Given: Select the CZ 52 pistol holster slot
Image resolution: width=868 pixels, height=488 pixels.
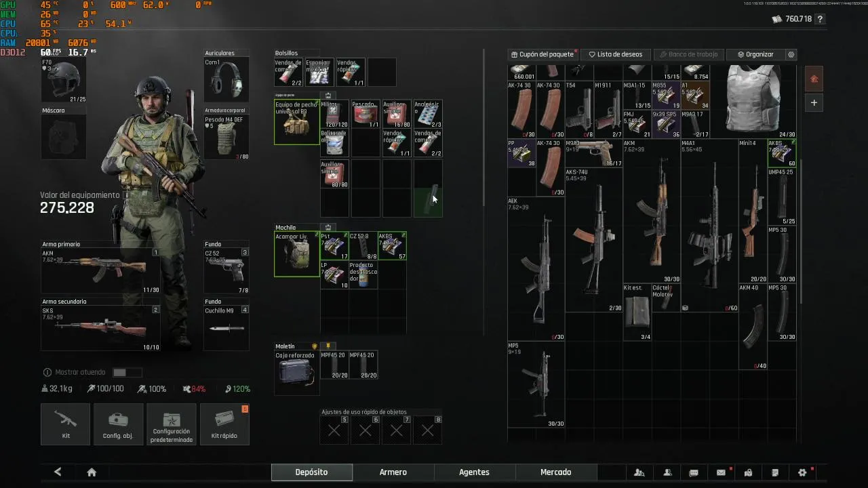Looking at the screenshot, I should (226, 271).
